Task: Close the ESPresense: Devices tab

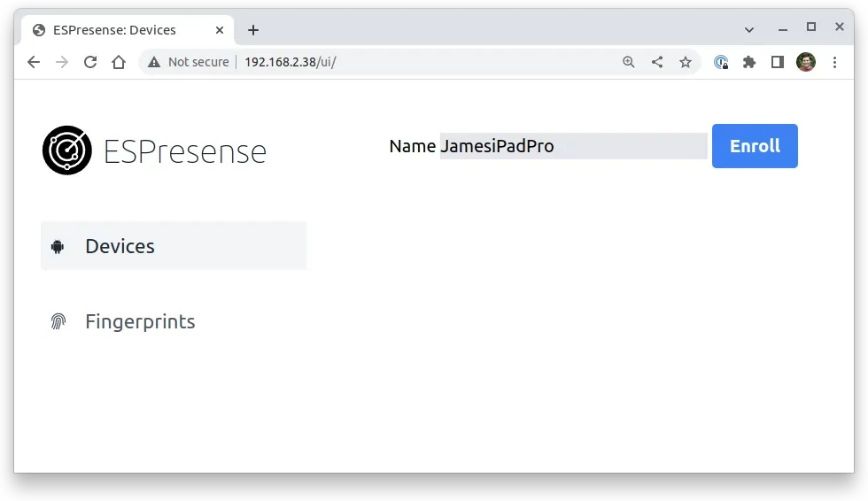Action: 220,30
